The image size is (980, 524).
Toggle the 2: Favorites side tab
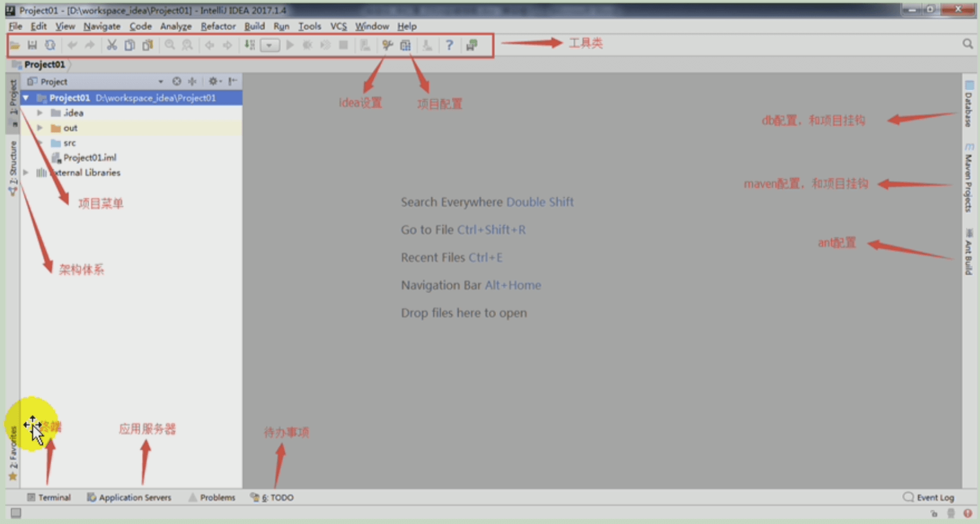12,454
